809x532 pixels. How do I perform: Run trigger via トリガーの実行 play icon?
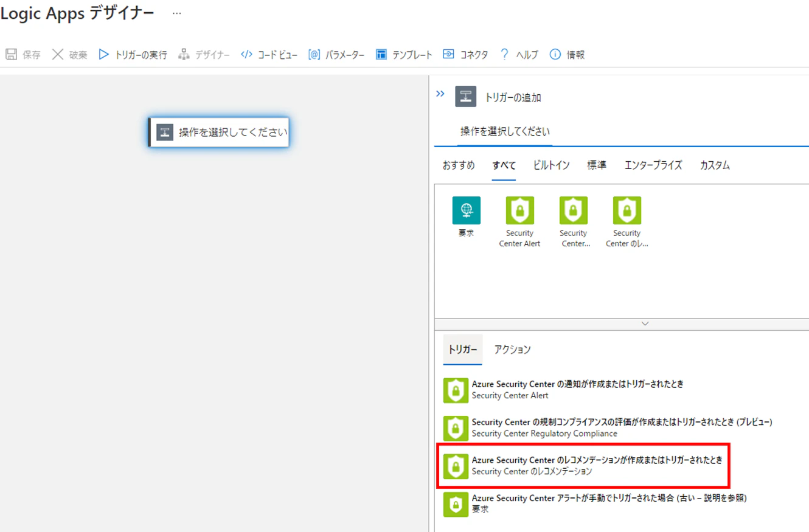104,55
